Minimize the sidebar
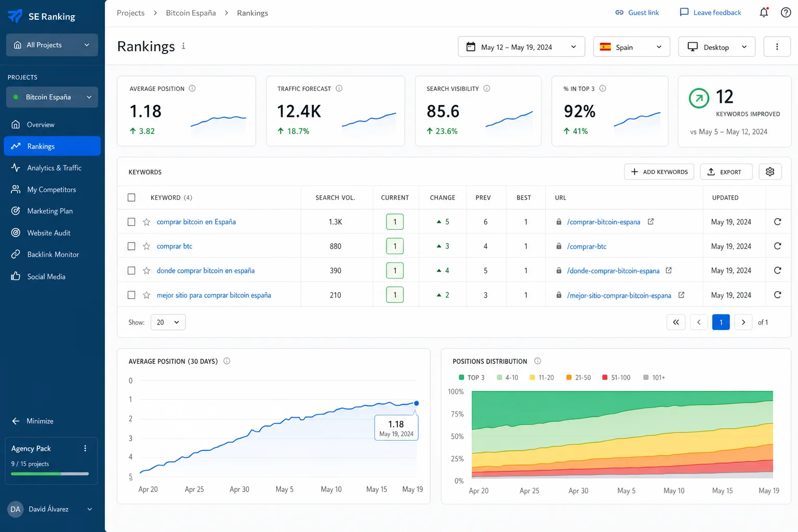798x532 pixels. [x=32, y=421]
